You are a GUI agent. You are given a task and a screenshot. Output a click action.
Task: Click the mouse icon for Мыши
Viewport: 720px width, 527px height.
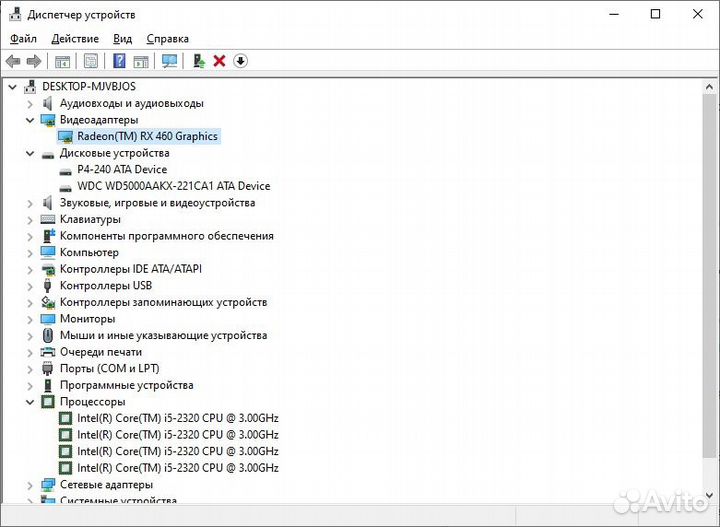pos(48,336)
